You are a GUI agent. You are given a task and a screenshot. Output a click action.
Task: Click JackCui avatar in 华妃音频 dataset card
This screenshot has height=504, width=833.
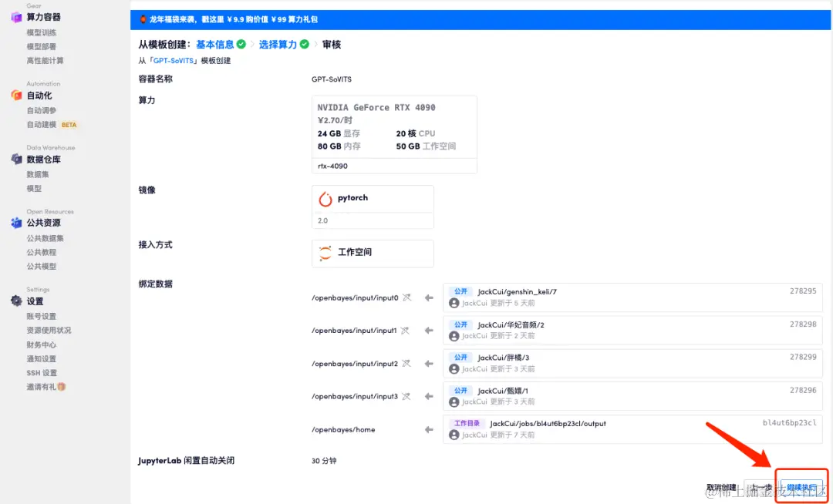pyautogui.click(x=454, y=336)
